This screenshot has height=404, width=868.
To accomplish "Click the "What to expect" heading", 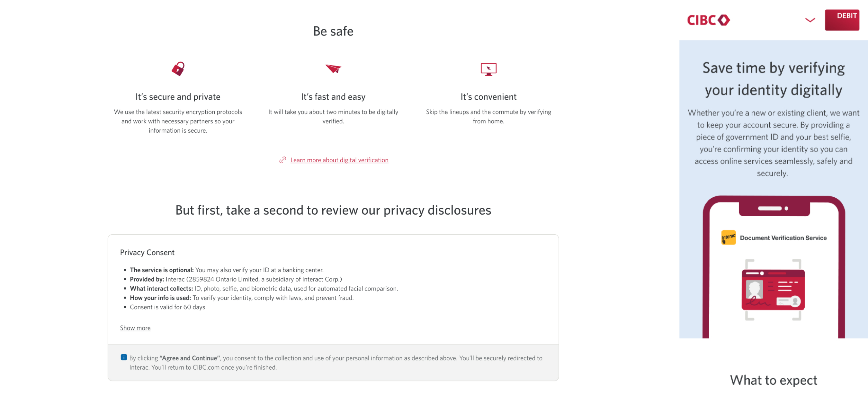I will [x=773, y=380].
